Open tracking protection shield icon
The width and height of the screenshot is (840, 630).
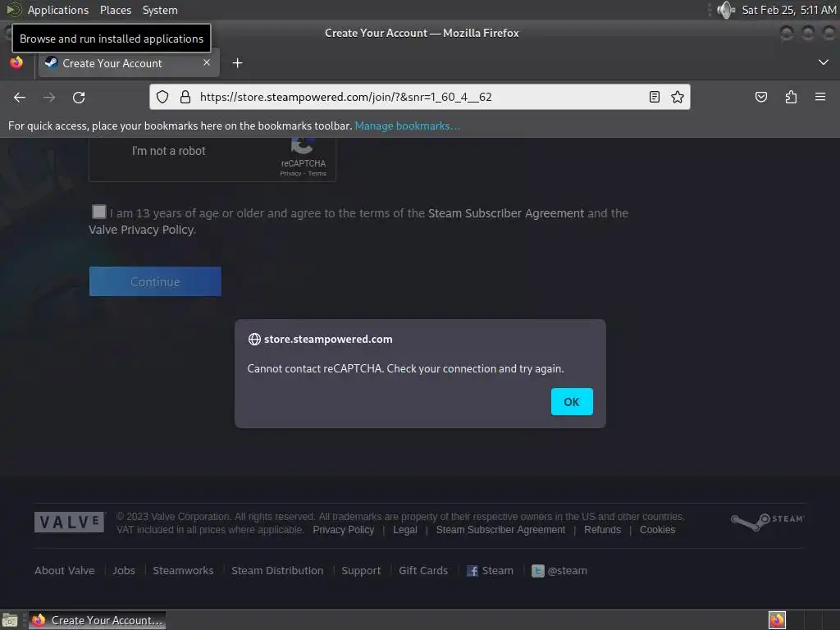[162, 97]
